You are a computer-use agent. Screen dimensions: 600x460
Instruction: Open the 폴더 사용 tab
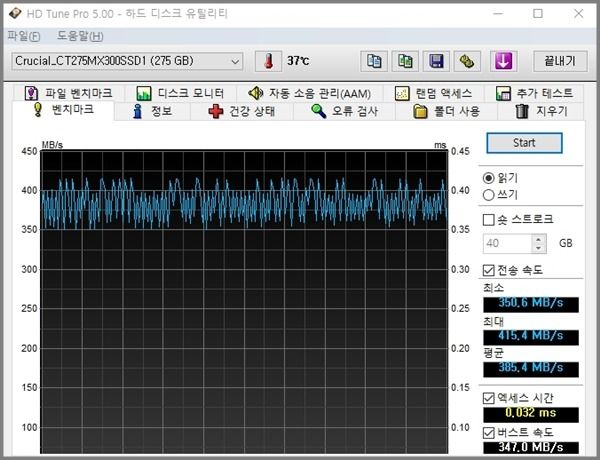coord(447,111)
